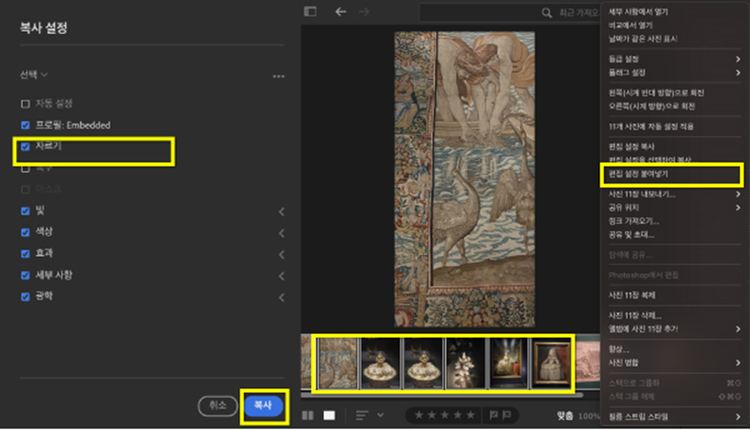The width and height of the screenshot is (750, 430).
Task: Go back with the left arrow
Action: (x=341, y=11)
